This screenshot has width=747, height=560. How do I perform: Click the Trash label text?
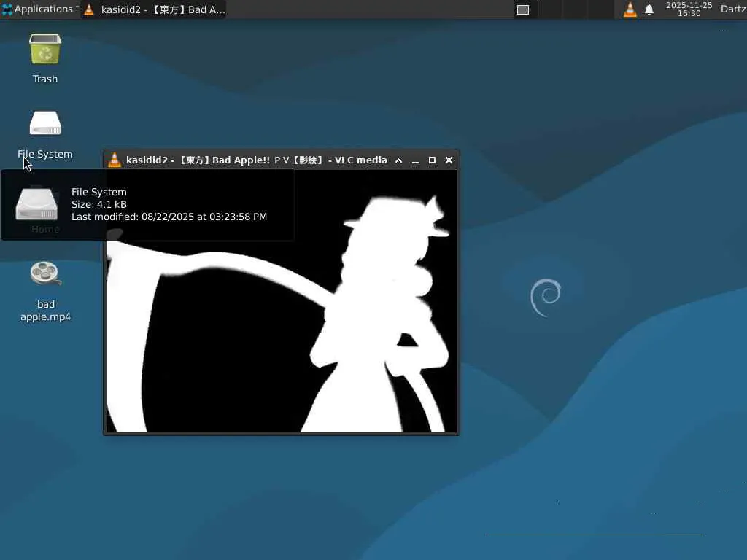45,79
